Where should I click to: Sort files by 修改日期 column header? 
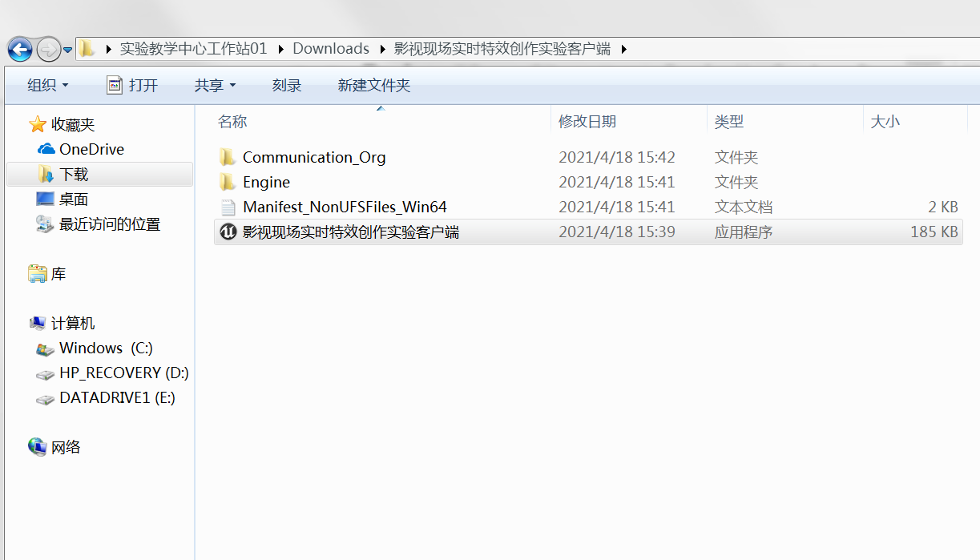pos(587,122)
